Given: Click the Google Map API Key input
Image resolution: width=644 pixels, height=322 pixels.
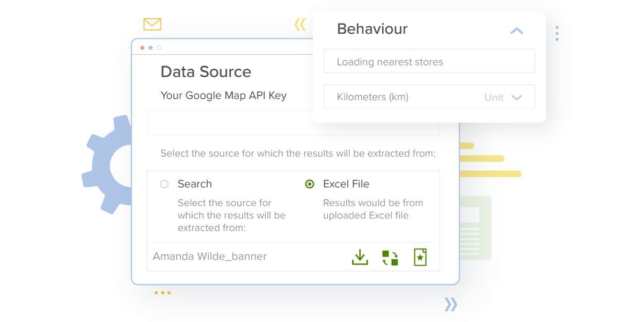Looking at the screenshot, I should point(293,123).
